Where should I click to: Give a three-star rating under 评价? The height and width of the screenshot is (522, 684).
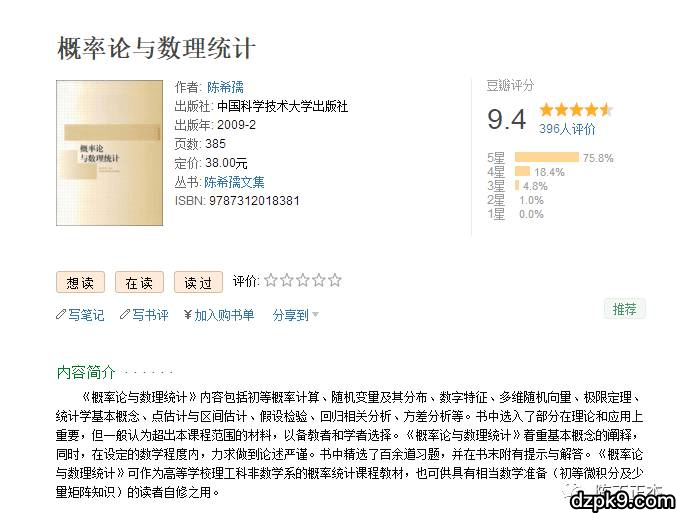[x=303, y=280]
